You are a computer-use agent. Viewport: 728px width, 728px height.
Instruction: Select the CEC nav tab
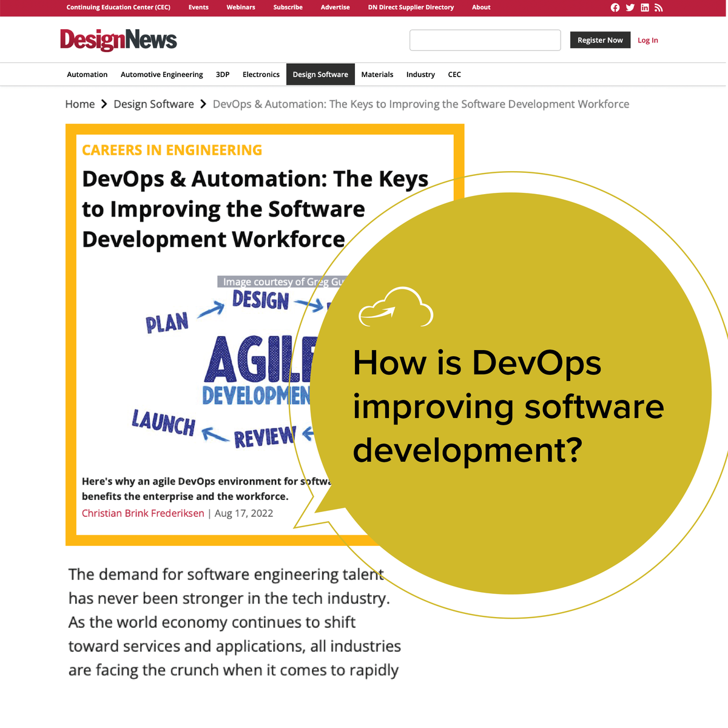454,75
